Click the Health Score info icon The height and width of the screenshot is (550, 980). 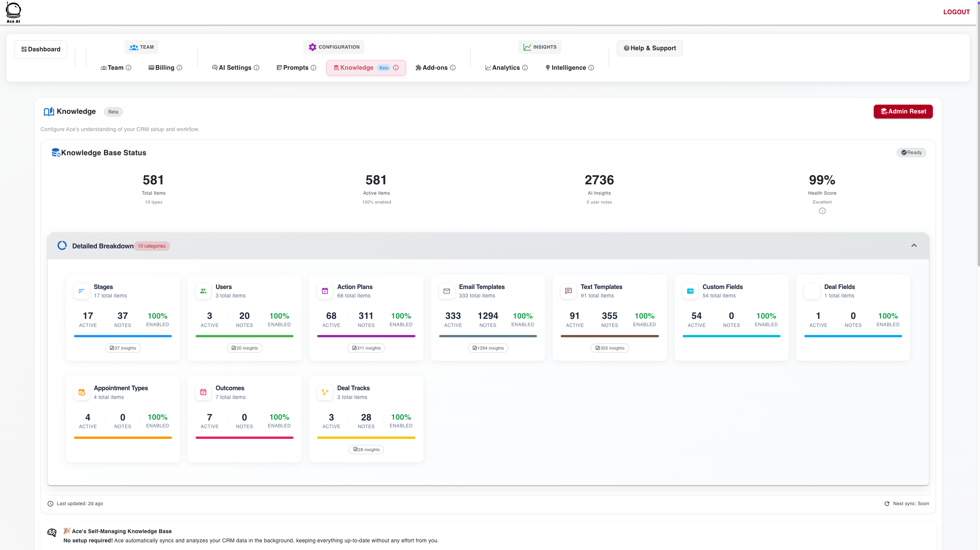tap(822, 211)
